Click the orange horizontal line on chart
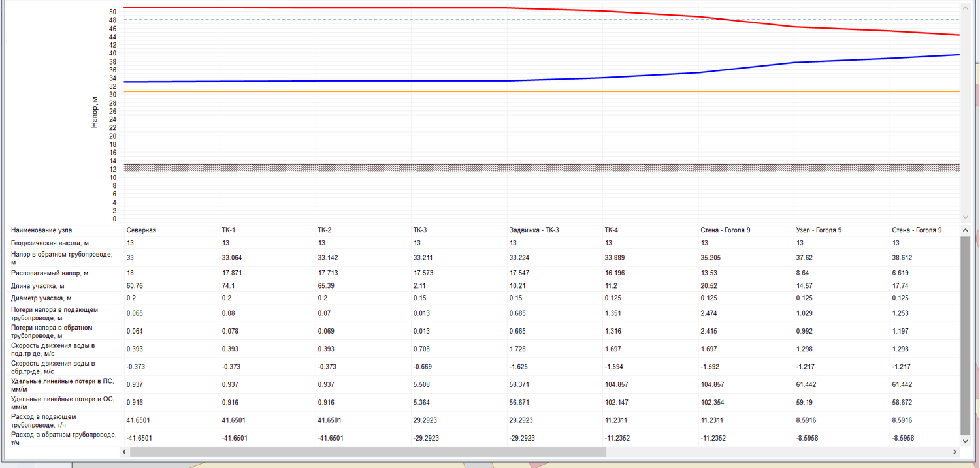This screenshot has width=980, height=468. (541, 91)
